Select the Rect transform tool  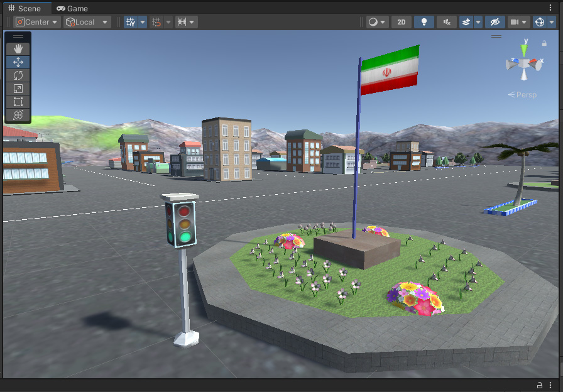tap(18, 102)
